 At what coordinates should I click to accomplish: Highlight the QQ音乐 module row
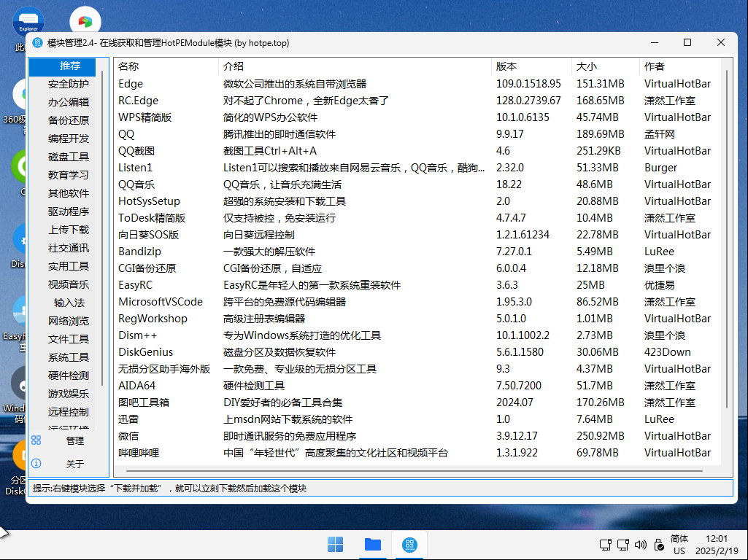tap(417, 184)
